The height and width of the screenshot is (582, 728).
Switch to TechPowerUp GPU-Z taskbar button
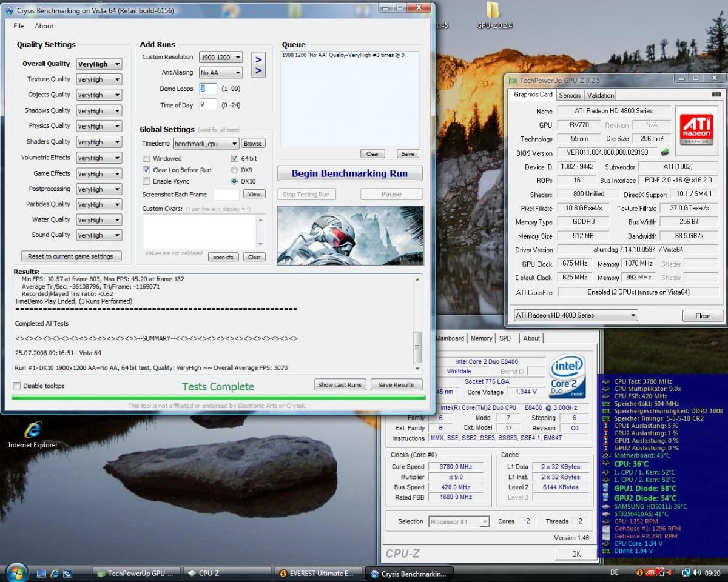137,573
